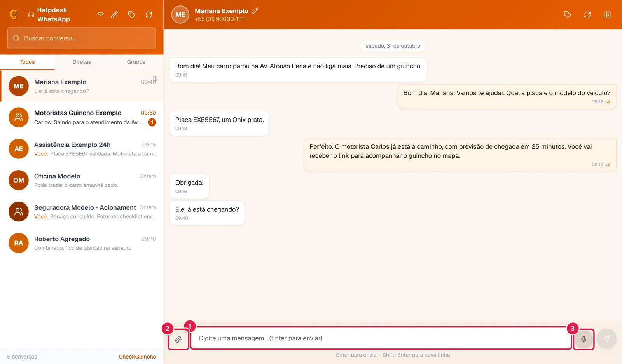Edit Mariana Exemplo contact name pencil
Image resolution: width=622 pixels, height=364 pixels.
pos(255,11)
